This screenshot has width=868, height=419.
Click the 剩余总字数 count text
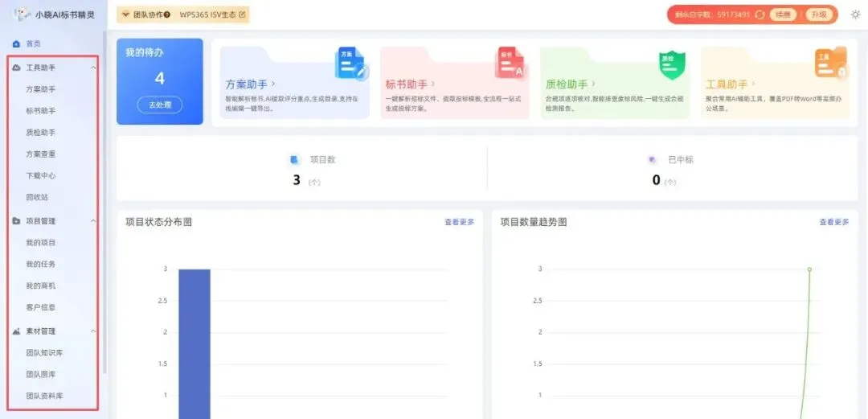pyautogui.click(x=712, y=14)
